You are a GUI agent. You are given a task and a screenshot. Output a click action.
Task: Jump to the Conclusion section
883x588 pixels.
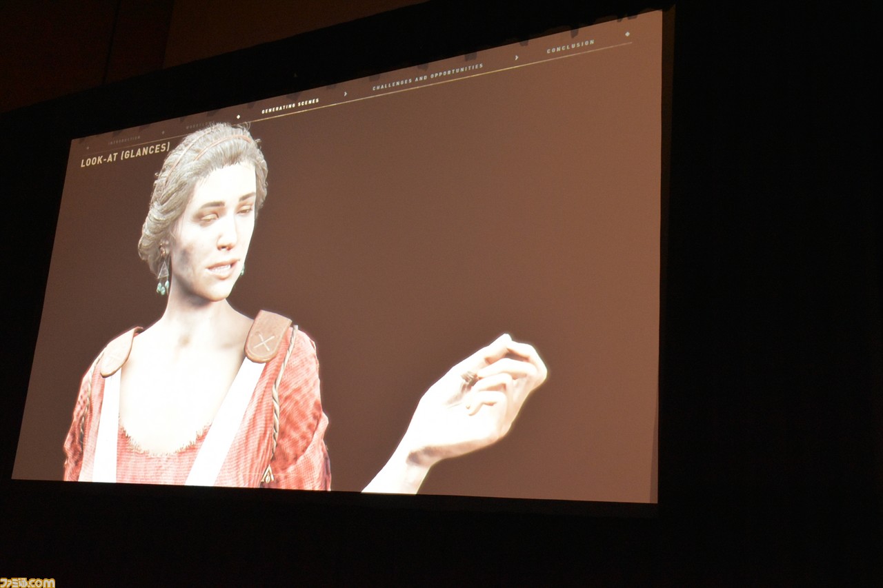(571, 47)
